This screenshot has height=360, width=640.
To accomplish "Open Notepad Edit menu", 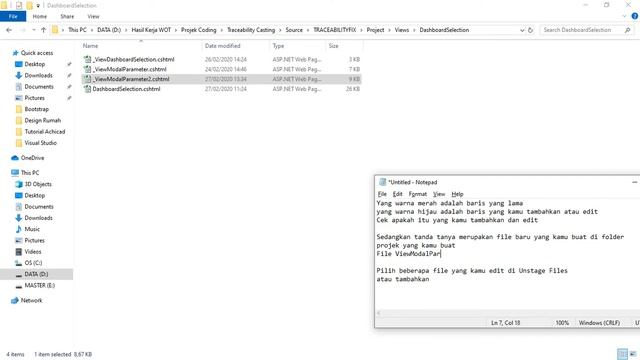I will [x=397, y=194].
